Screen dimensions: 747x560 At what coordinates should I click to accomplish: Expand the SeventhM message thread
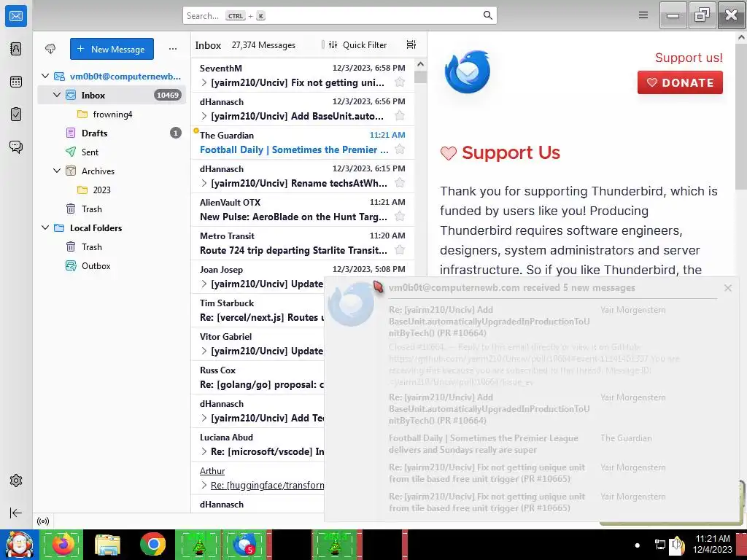coord(204,82)
